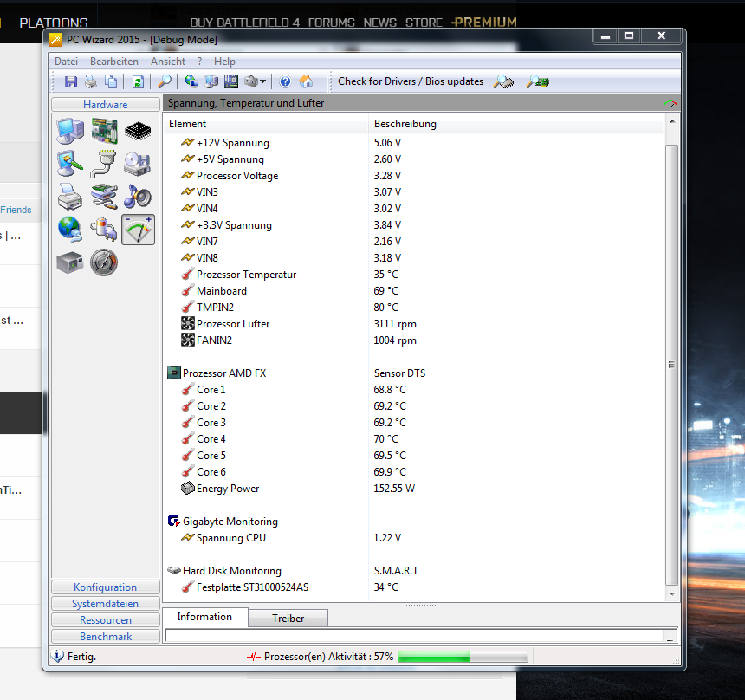Select the Drives CD and floppy icon

point(138,164)
